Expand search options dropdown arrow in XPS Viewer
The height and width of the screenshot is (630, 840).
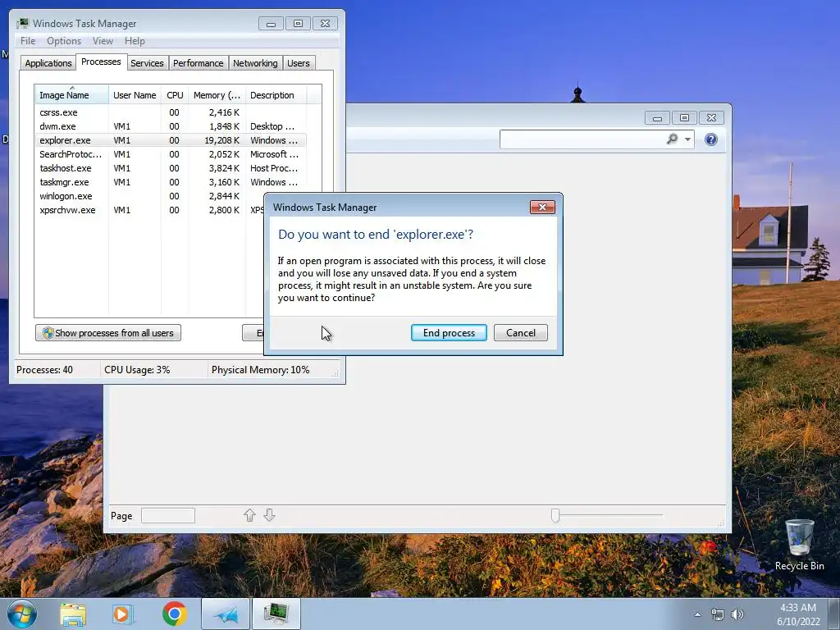pos(688,139)
